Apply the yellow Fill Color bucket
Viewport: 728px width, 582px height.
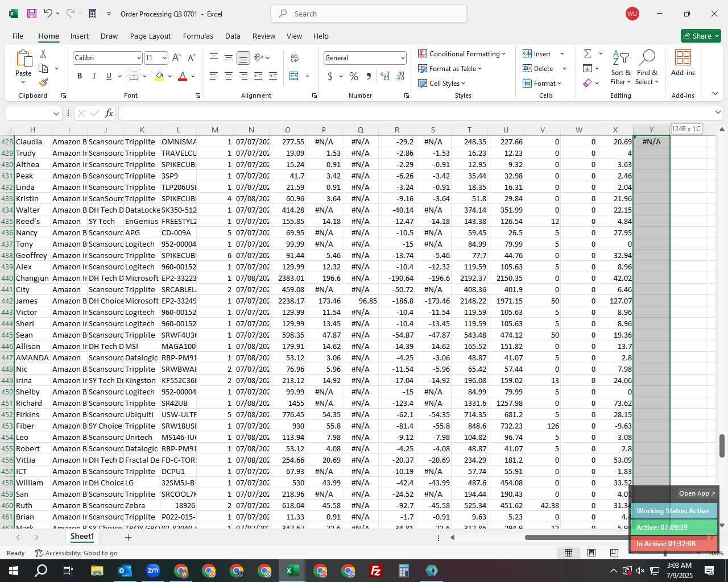[x=160, y=76]
